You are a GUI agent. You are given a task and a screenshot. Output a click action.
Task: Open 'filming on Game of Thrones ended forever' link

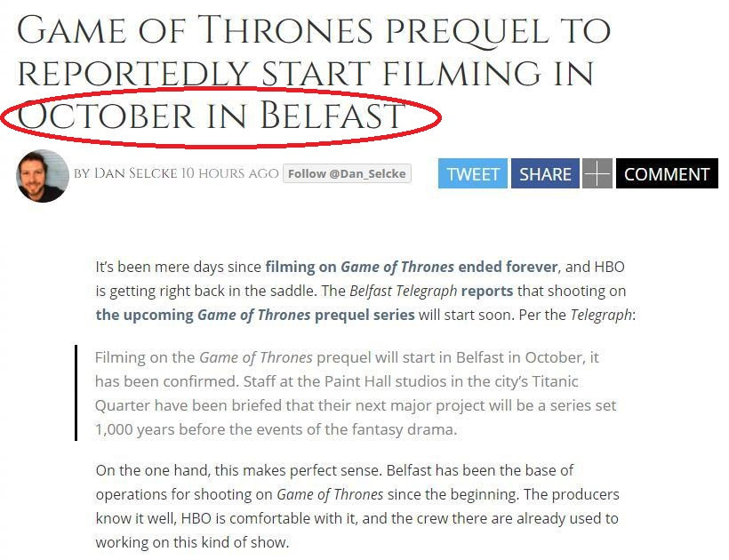point(411,267)
